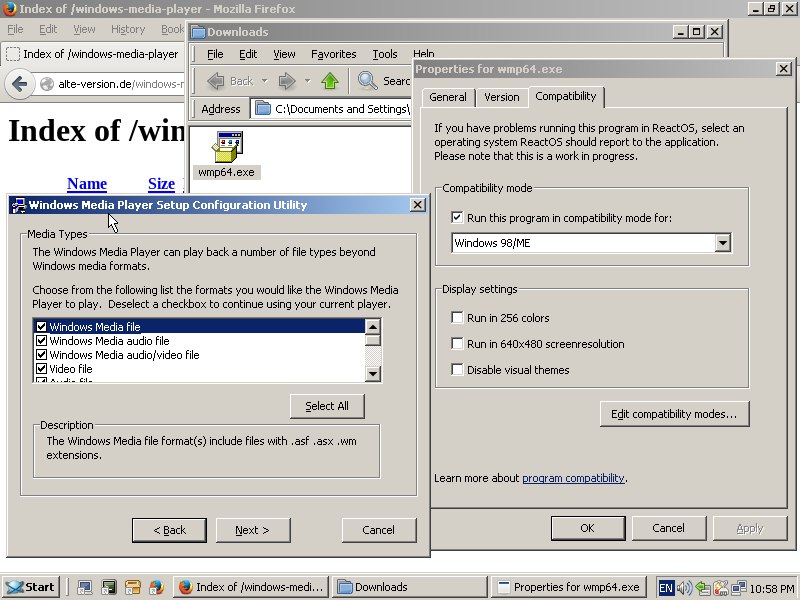
Task: Switch to 'Properties for wmp64.exe' taskbar button
Action: 569,587
